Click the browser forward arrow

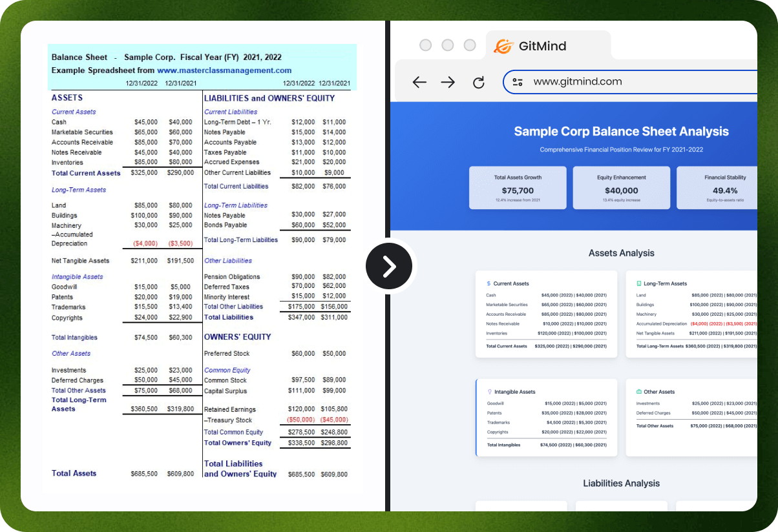(x=448, y=82)
